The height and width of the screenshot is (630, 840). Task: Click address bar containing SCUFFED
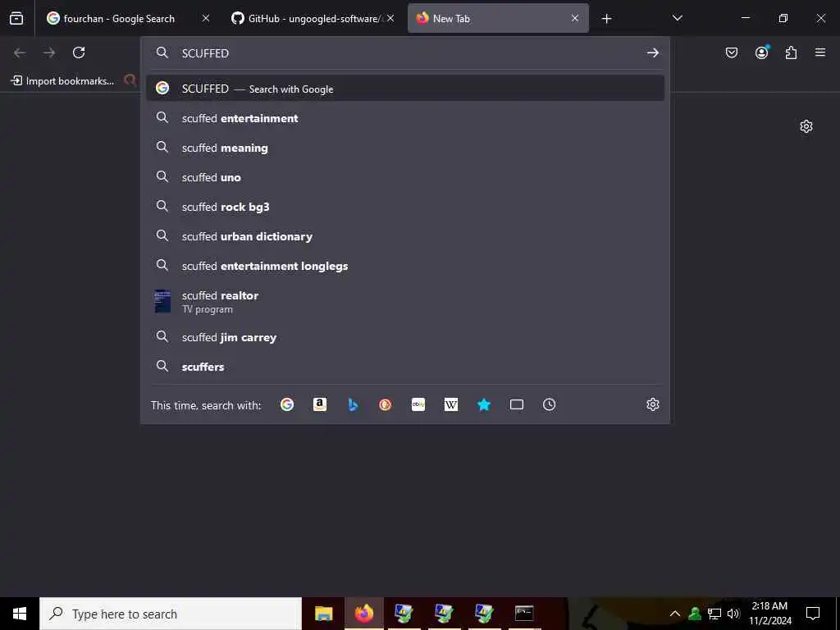coord(405,53)
